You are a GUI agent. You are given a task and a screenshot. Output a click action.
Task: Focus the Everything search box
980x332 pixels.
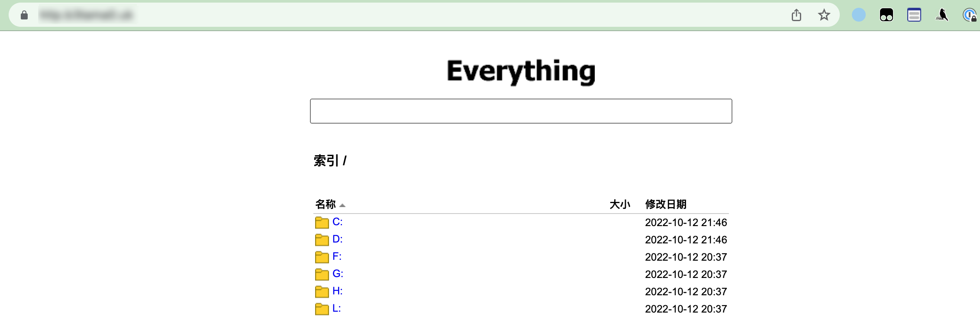pyautogui.click(x=521, y=111)
